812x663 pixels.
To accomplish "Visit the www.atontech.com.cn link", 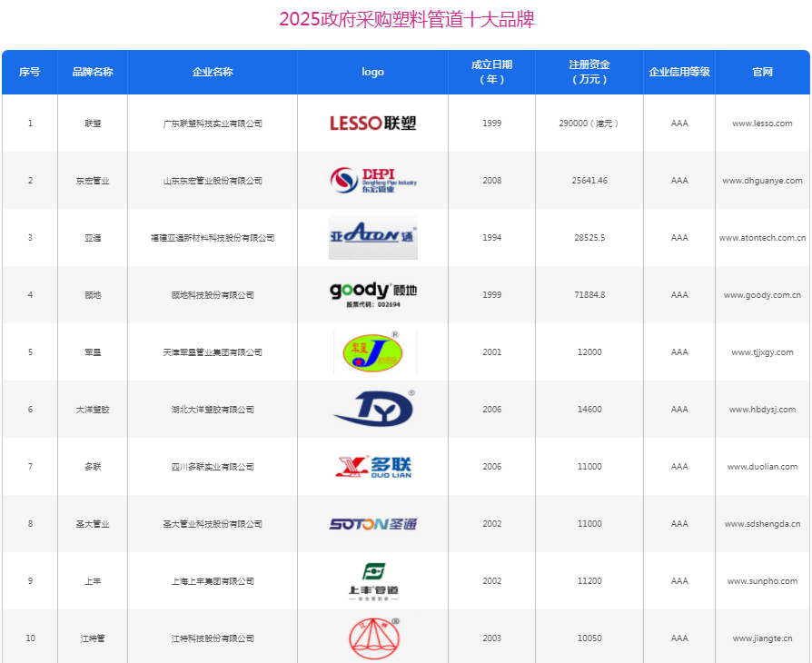I will 762,238.
